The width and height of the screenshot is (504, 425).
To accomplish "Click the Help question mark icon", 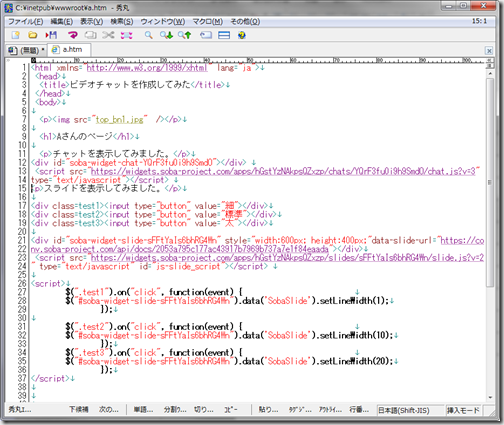I will [x=242, y=35].
